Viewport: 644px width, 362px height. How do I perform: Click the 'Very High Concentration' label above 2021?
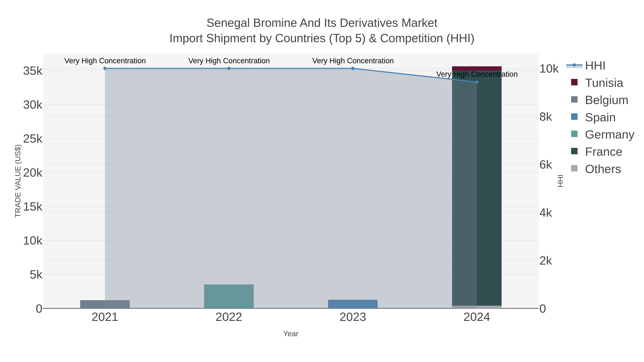(x=105, y=61)
